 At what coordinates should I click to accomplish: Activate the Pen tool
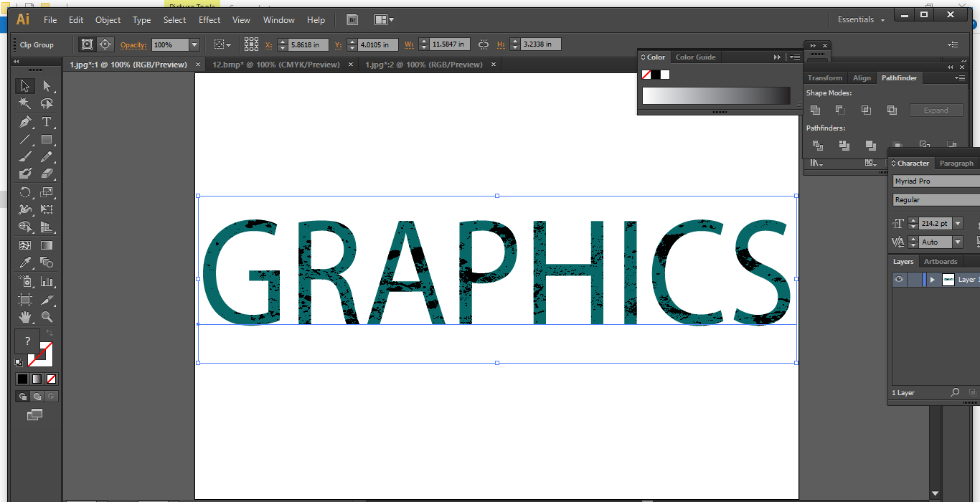(x=24, y=122)
